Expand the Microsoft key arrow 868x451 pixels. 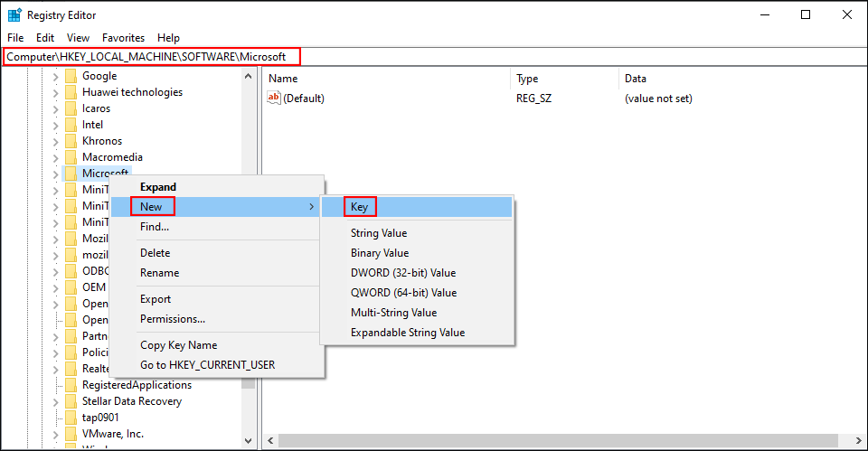(55, 174)
